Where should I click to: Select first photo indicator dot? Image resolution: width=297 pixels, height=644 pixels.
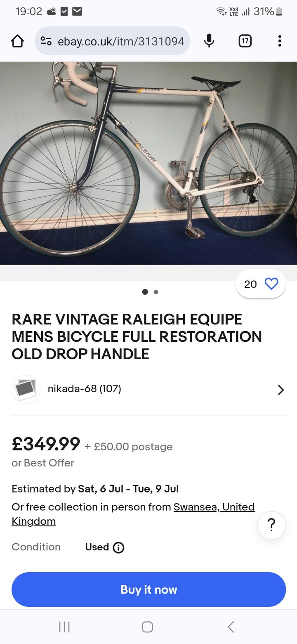point(145,292)
